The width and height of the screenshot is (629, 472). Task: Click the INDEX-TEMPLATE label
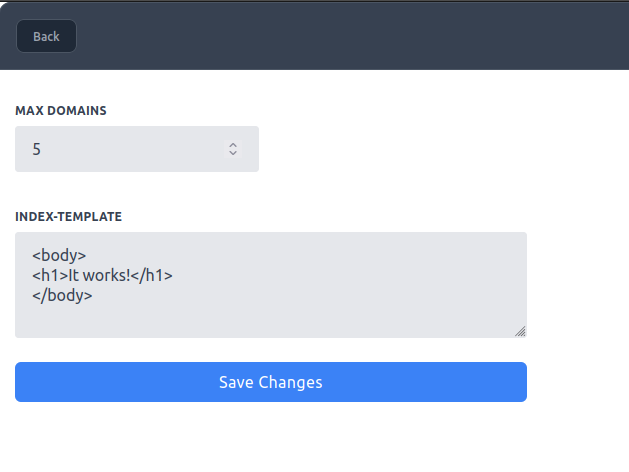point(69,216)
